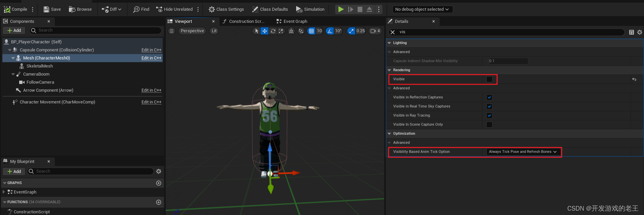Screen dimensions: 644x215
Task: Change scale snap value 0.25
Action: coord(361,31)
